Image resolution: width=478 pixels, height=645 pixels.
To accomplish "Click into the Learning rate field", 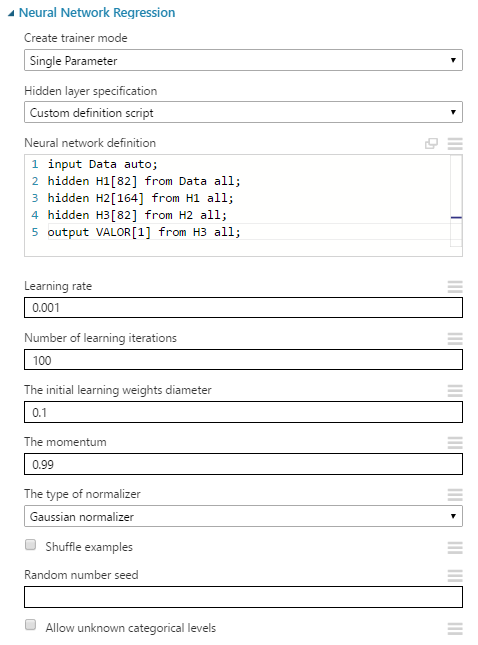I will coord(244,308).
